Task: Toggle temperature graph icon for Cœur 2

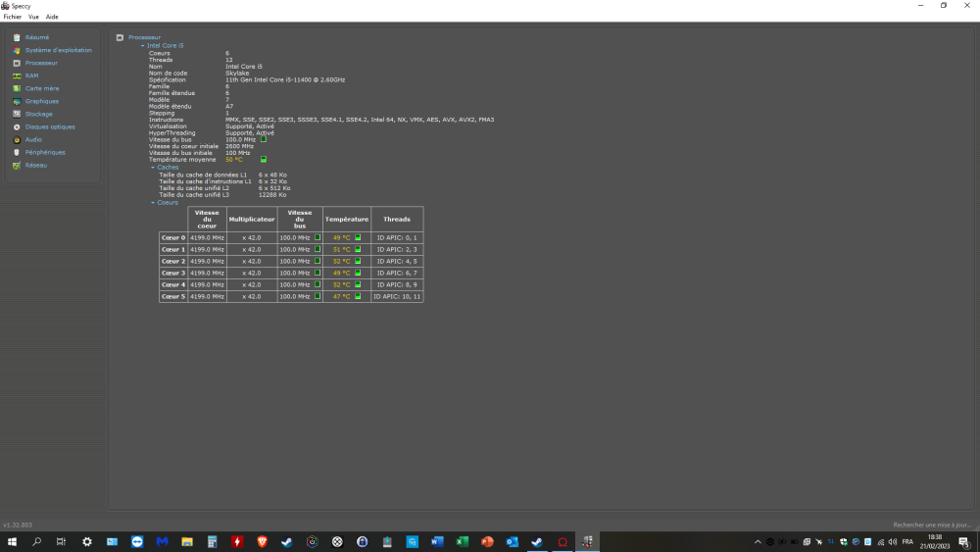Action: 358,262
